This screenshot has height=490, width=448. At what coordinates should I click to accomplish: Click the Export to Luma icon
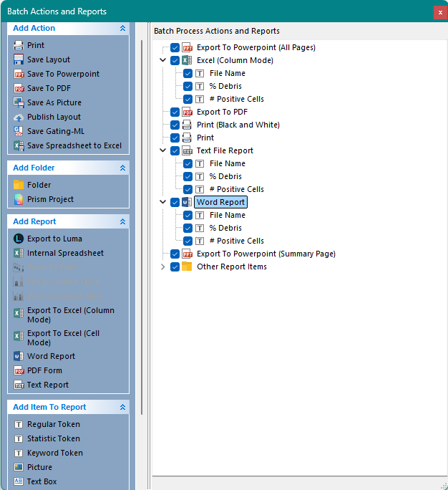(x=19, y=239)
